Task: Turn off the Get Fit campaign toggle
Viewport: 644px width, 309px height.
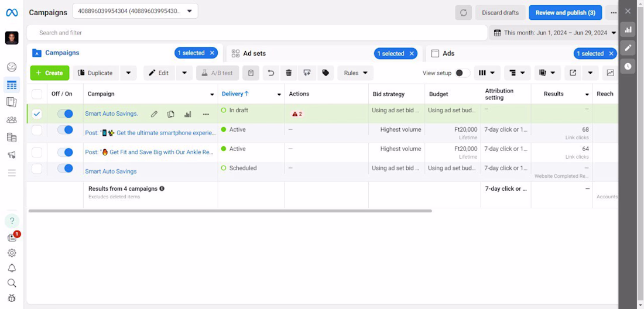Action: click(65, 152)
